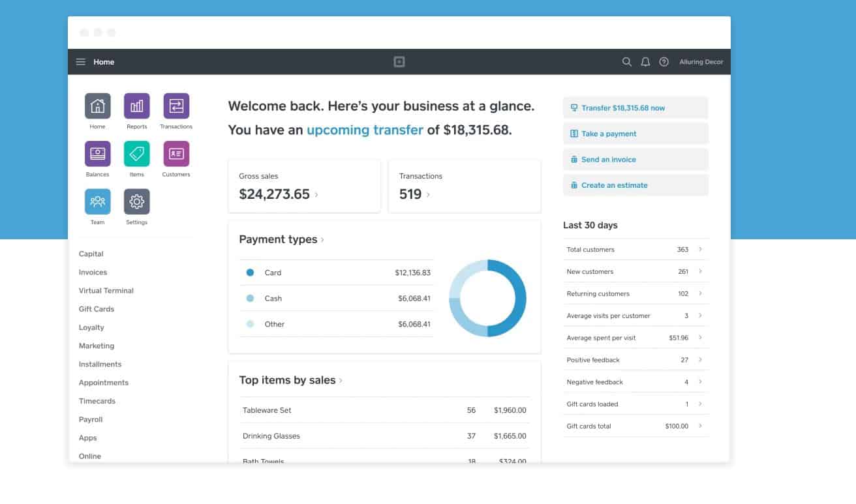
Task: Open Appointments from the sidebar
Action: tap(103, 383)
